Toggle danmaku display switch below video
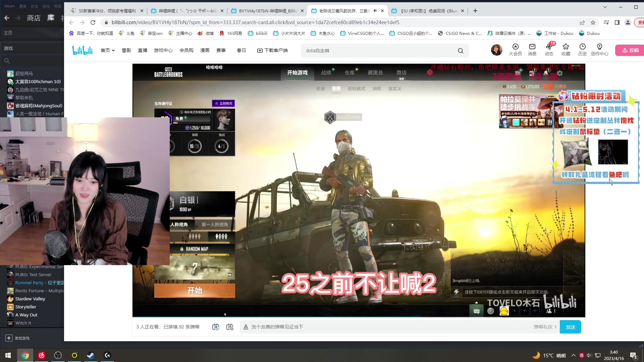 (x=216, y=327)
